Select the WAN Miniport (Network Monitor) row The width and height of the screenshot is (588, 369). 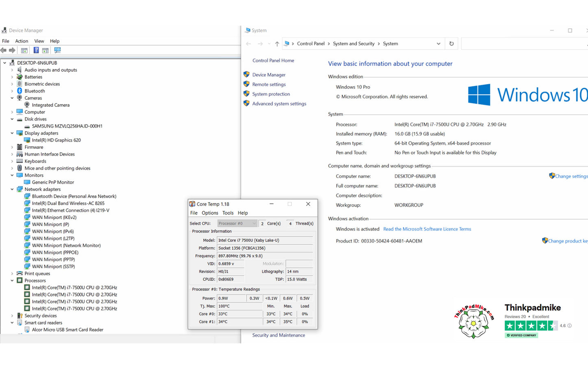coord(66,245)
